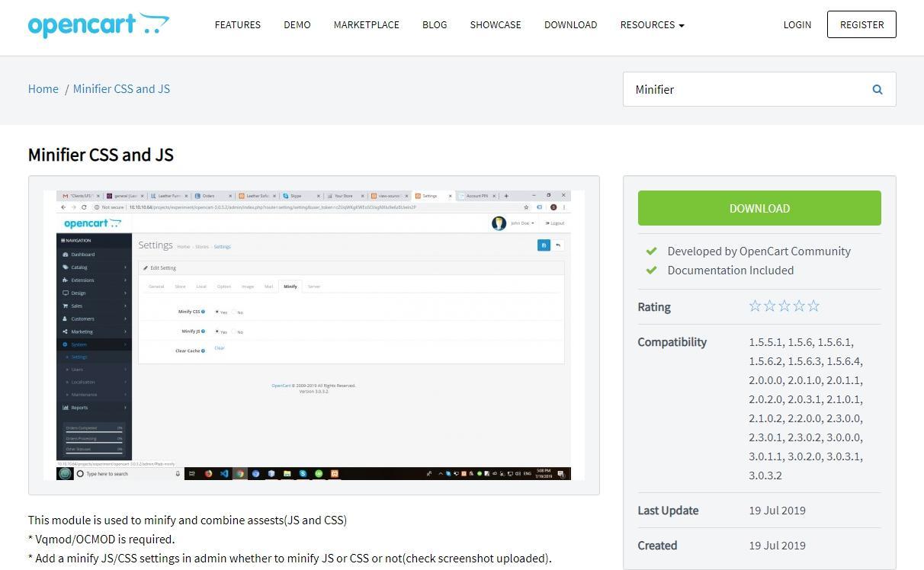Click the text Developed by OpenCart Community

(x=759, y=251)
